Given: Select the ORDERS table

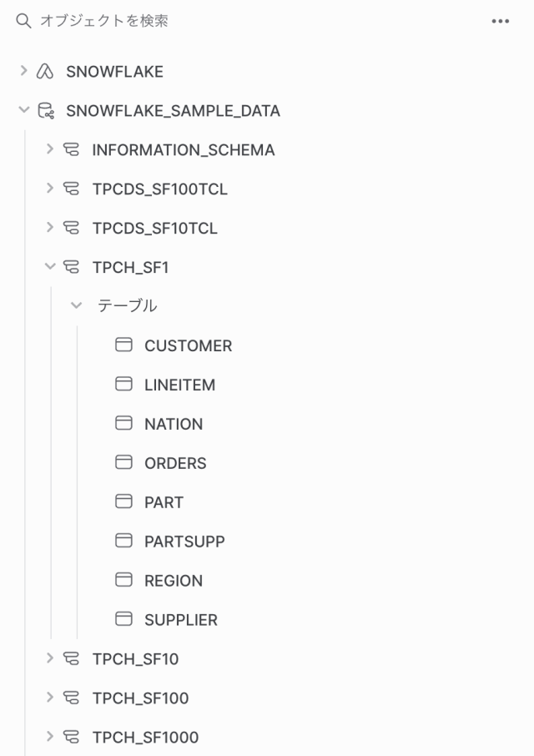Looking at the screenshot, I should pyautogui.click(x=175, y=463).
